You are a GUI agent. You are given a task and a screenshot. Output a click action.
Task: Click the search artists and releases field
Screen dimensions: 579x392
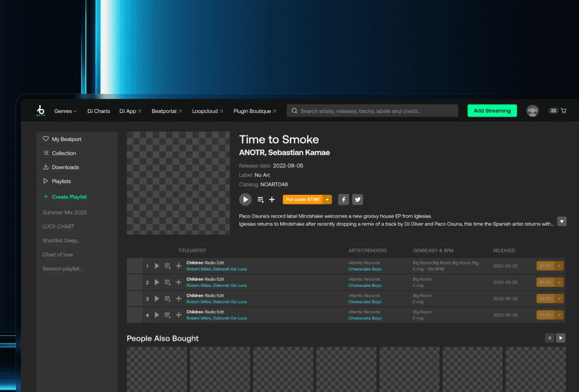[x=372, y=111]
